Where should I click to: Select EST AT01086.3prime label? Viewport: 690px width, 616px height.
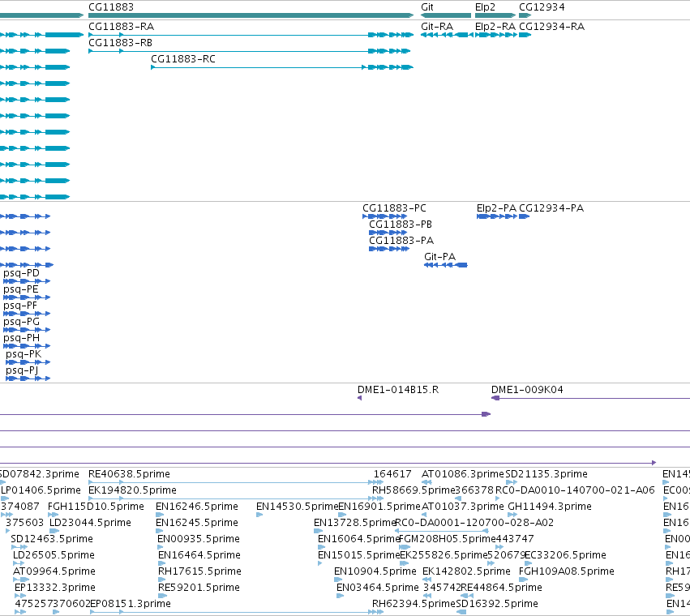click(x=462, y=474)
